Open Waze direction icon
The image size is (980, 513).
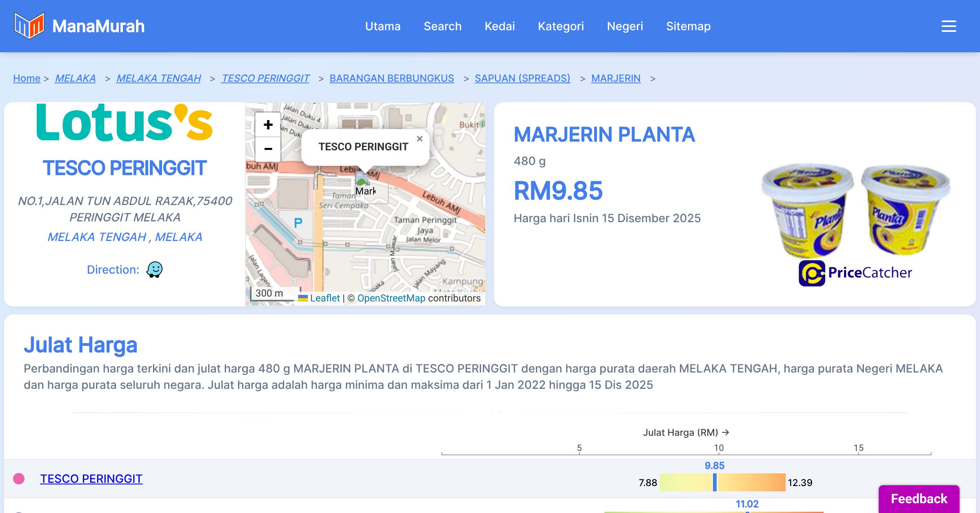coord(154,270)
